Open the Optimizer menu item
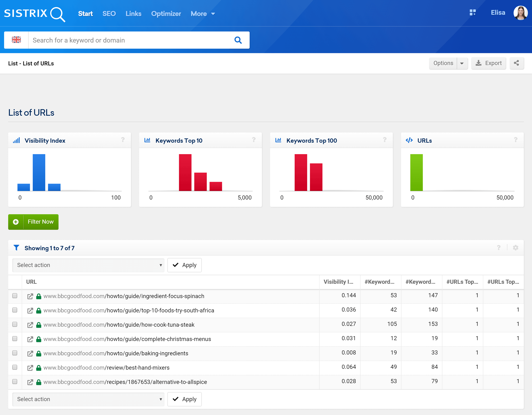 (x=166, y=14)
